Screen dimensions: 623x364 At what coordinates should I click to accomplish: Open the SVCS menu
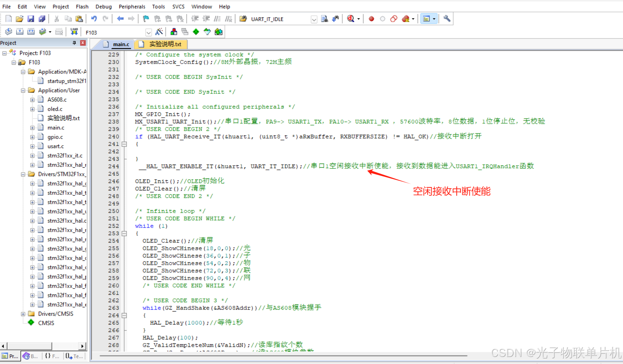click(178, 7)
